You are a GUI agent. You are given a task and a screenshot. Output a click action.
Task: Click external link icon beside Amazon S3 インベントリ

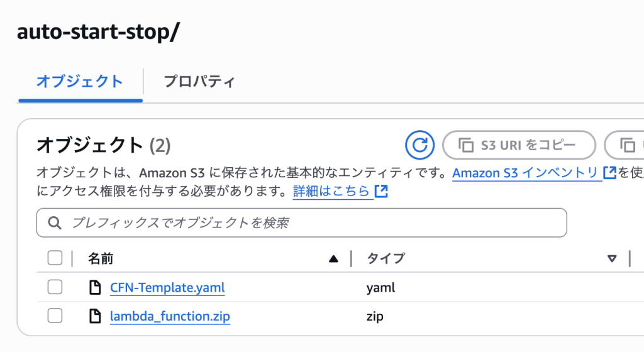[609, 173]
